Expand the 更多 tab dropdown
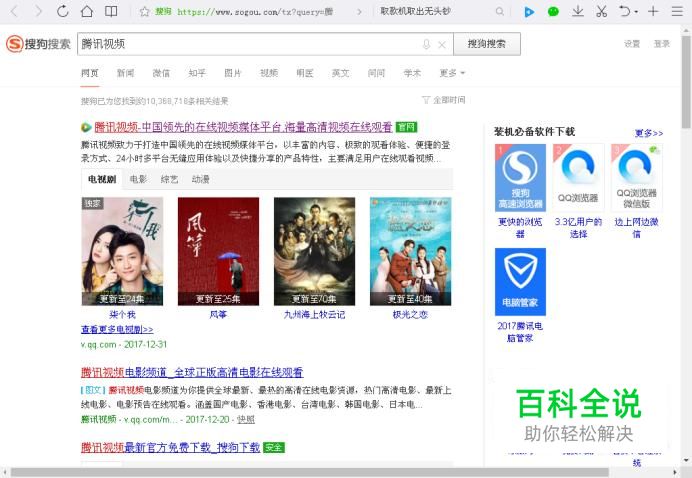Screen dimensions: 692x478 point(452,73)
